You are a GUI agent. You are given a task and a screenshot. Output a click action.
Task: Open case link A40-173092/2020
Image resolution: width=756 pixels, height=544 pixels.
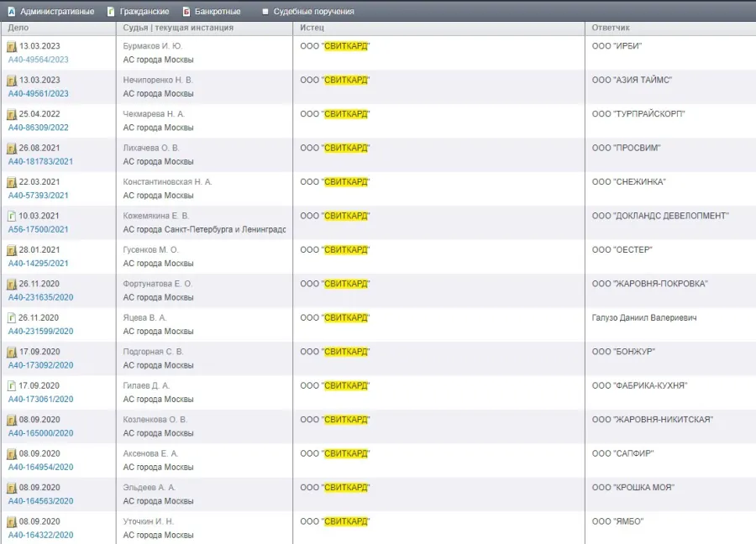[x=40, y=365]
